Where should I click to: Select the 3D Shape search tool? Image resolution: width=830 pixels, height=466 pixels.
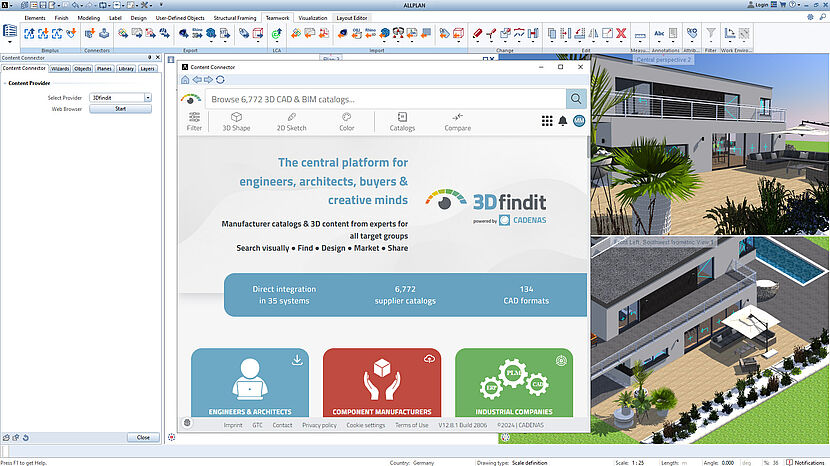(x=236, y=121)
